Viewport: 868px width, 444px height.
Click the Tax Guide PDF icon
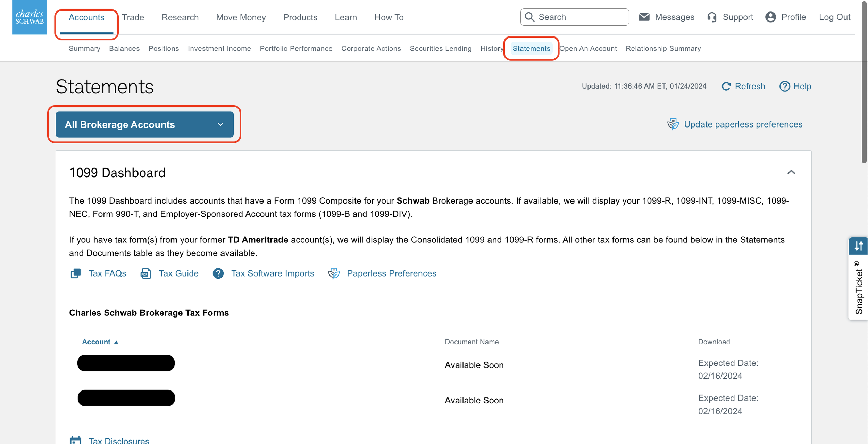145,273
